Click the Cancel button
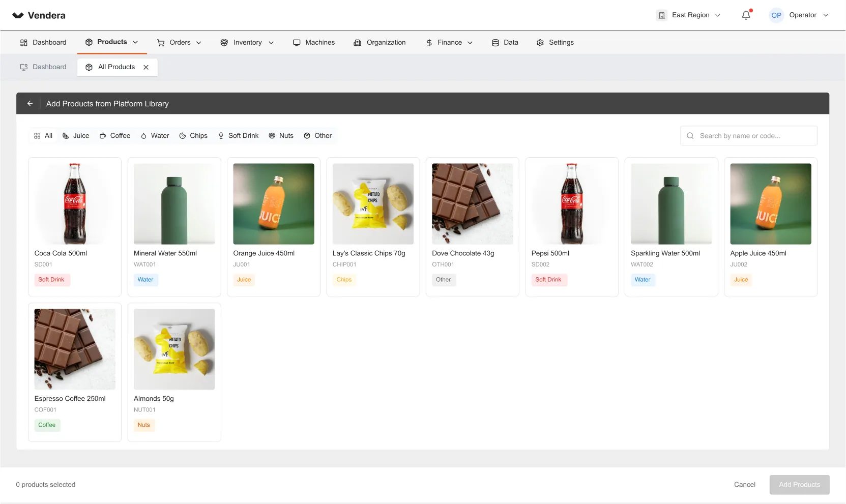Image resolution: width=846 pixels, height=504 pixels. [745, 485]
